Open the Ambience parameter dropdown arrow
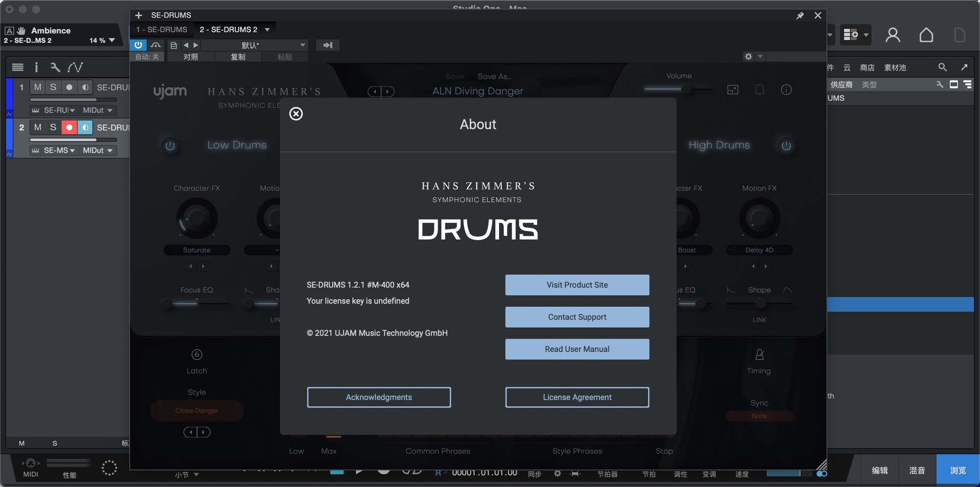Screen dimensions: 980x487 (112, 40)
